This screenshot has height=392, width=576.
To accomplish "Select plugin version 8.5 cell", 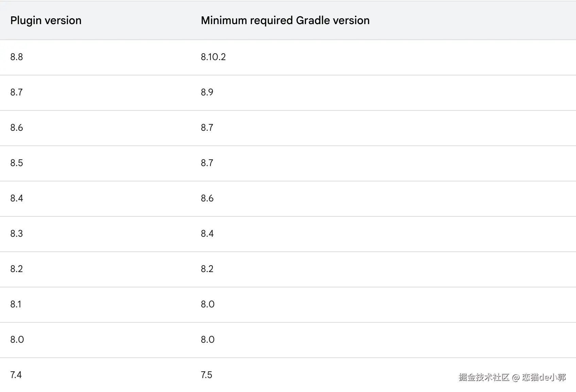I will (x=17, y=163).
